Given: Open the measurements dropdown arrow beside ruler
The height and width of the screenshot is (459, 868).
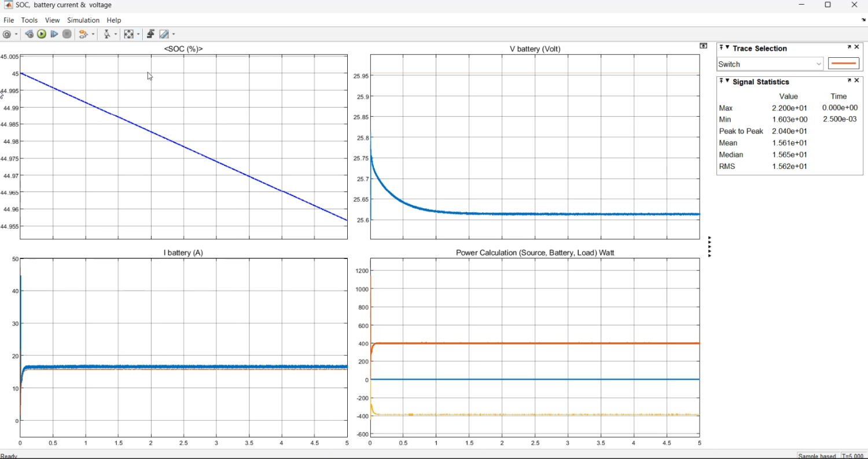Looking at the screenshot, I should pos(173,35).
